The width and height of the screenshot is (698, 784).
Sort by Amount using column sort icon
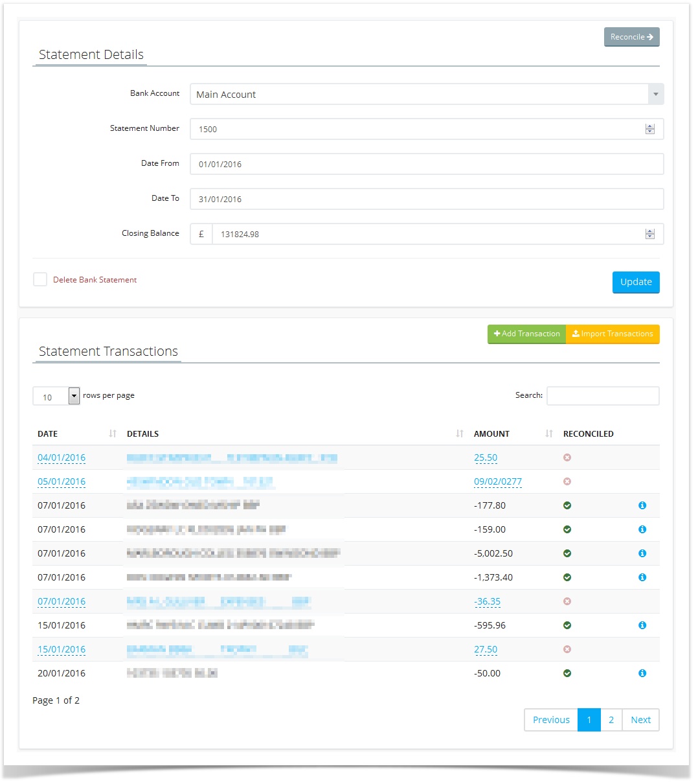549,433
